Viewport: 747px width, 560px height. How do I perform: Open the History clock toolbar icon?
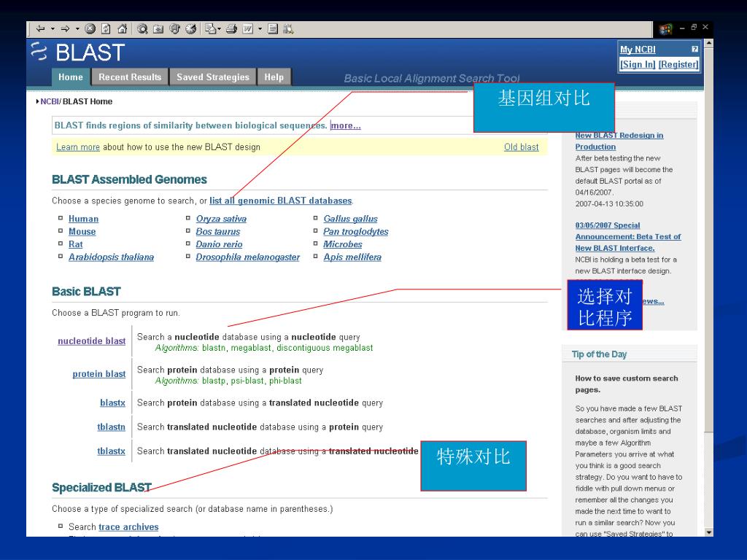point(191,29)
